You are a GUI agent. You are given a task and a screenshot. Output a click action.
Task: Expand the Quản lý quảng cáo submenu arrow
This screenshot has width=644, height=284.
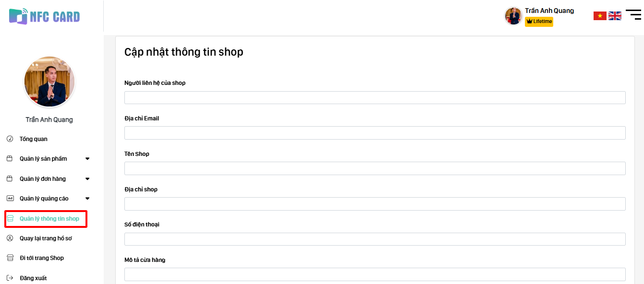coord(87,199)
